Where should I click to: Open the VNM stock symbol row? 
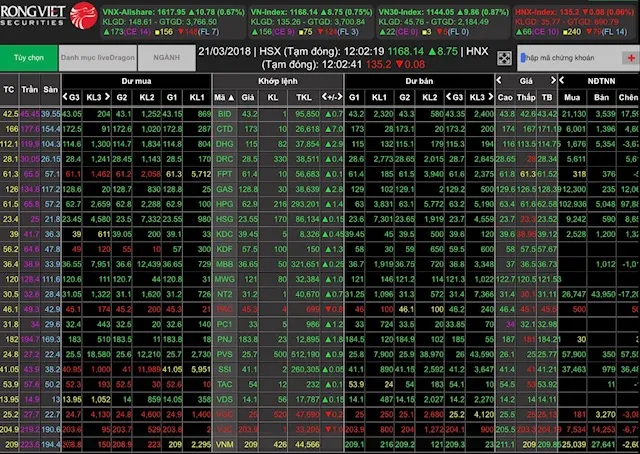click(x=224, y=443)
